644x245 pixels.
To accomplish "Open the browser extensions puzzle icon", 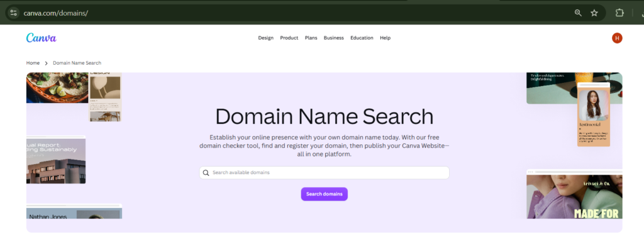I will coord(619,13).
